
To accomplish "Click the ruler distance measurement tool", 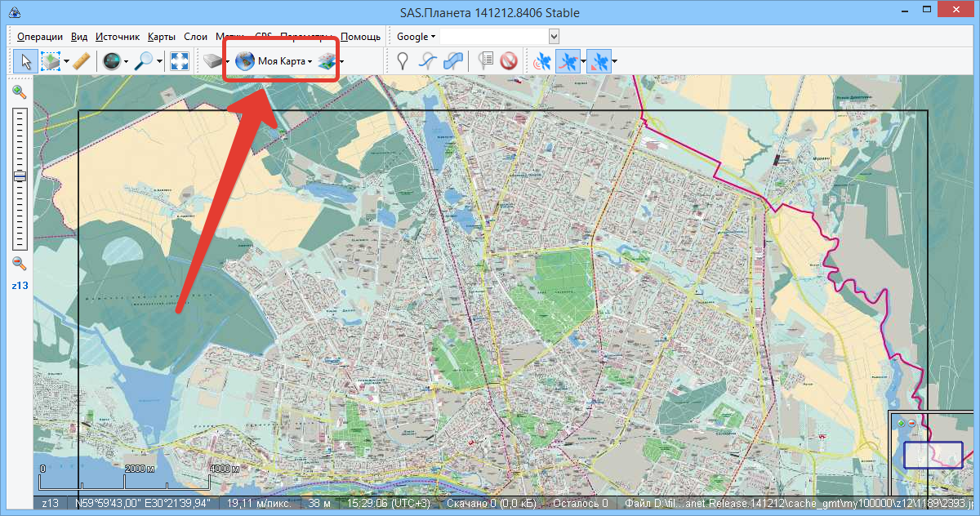I will pyautogui.click(x=81, y=61).
